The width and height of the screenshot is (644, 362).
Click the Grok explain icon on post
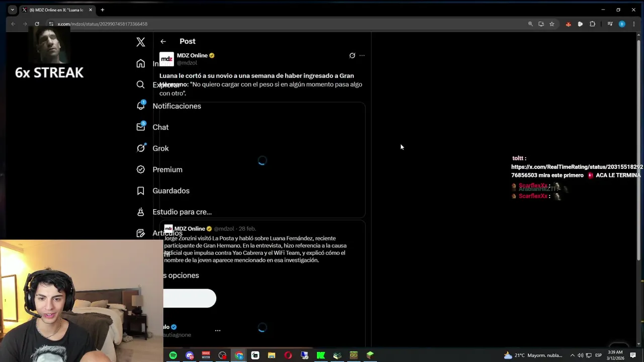click(x=352, y=55)
